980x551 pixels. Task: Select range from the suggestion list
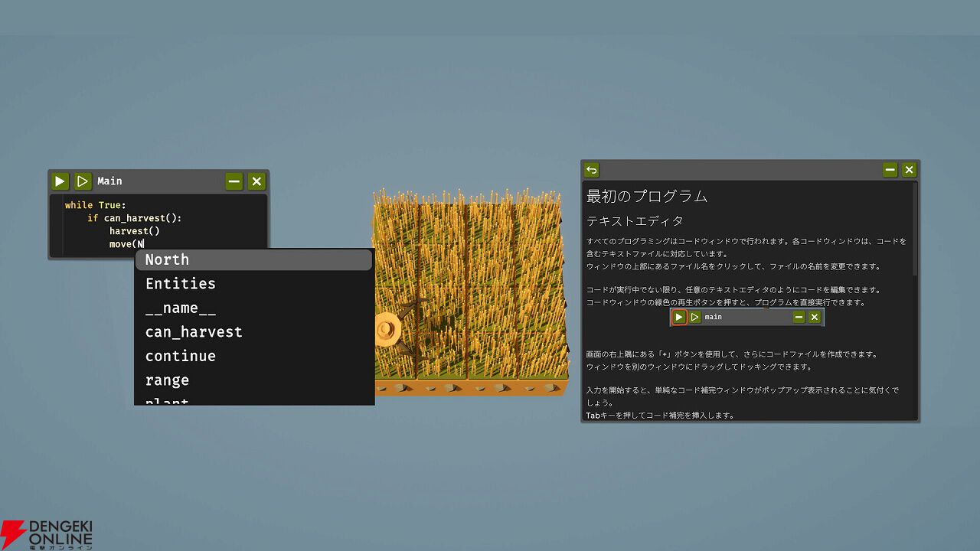[167, 380]
